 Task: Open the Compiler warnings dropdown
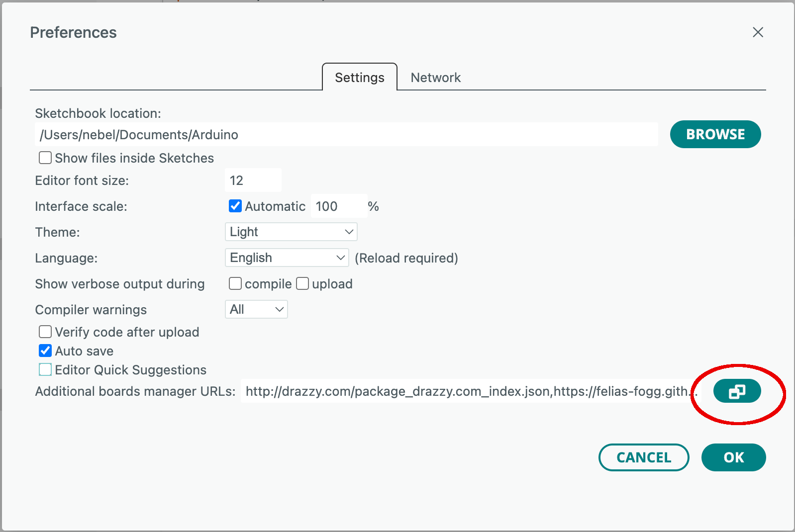pos(256,309)
